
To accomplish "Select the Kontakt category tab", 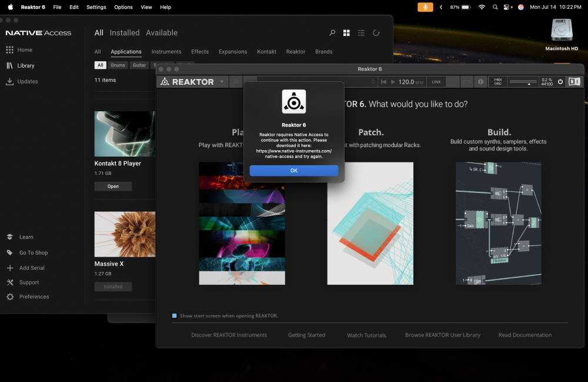I will (x=266, y=52).
